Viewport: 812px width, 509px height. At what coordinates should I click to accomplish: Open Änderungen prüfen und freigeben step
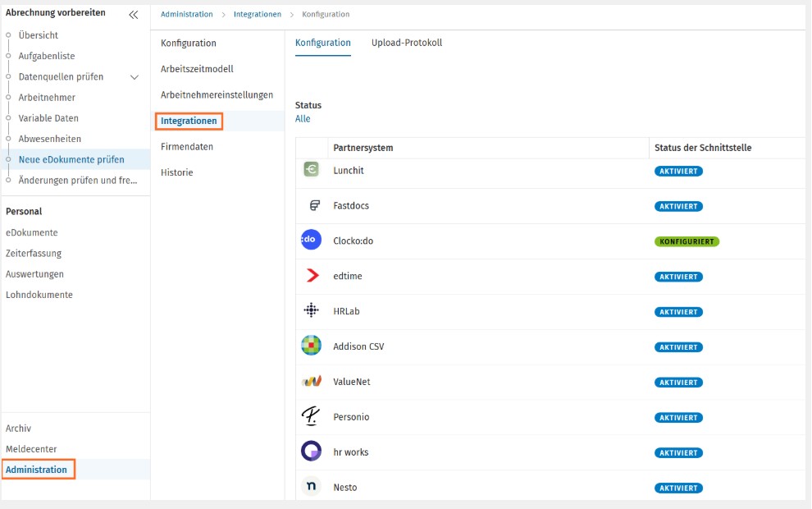pyautogui.click(x=78, y=181)
